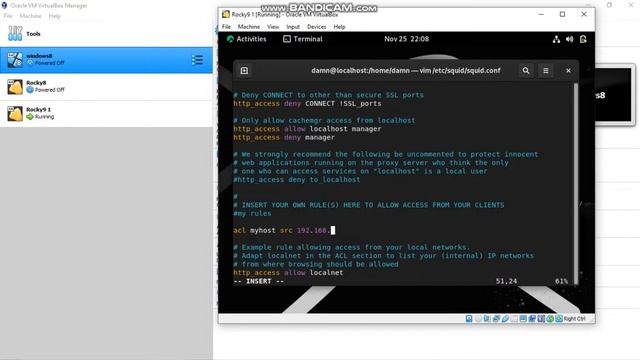
Task: Click the display settings icon in VM status bar
Action: [x=523, y=318]
